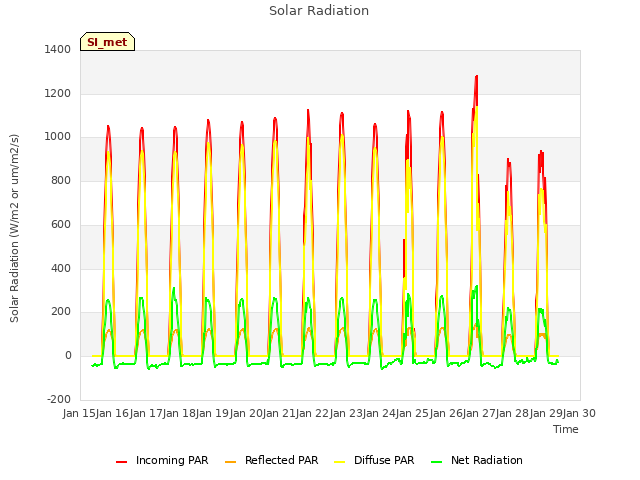Click the green Net Radiation legend swatch

click(x=437, y=462)
